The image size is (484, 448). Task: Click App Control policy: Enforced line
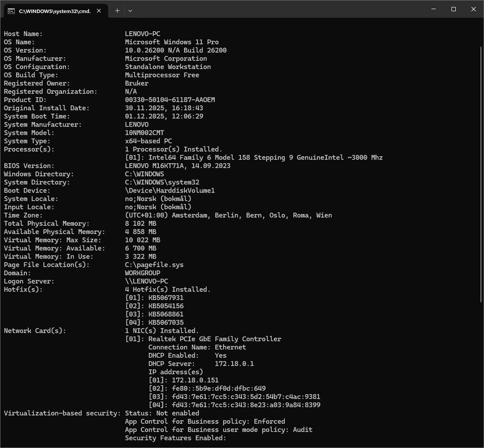(x=205, y=421)
